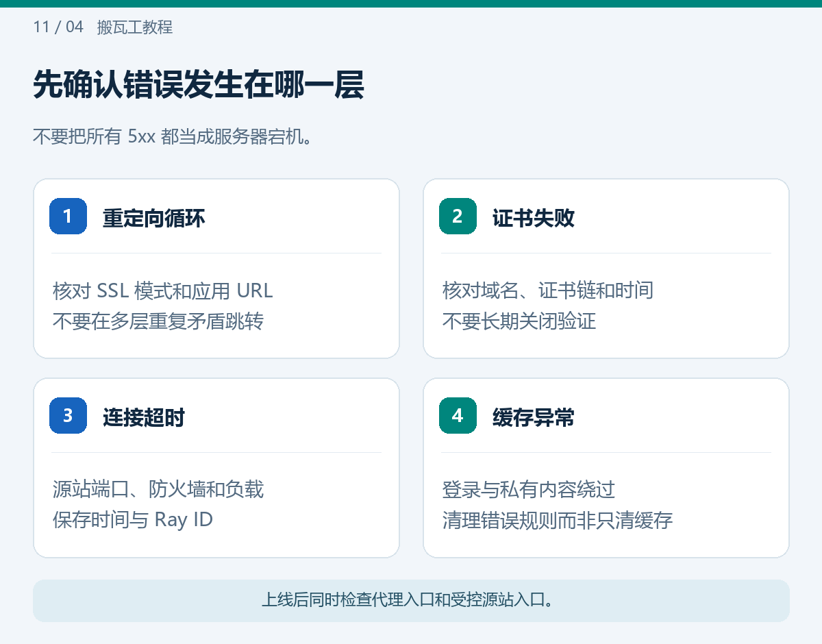Click the 搬瓦工教程 header label
Screen dimensions: 822x644
tap(135, 27)
